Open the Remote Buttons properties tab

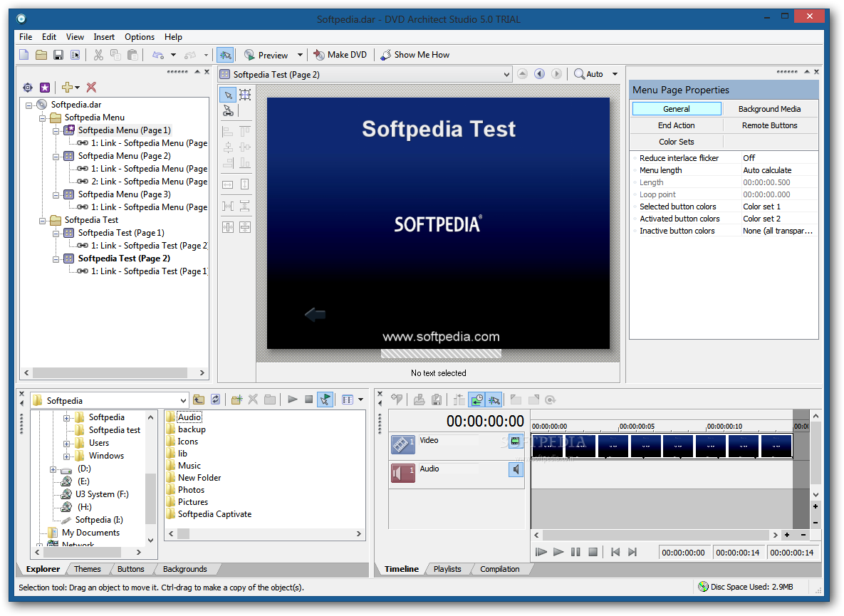[x=769, y=125]
